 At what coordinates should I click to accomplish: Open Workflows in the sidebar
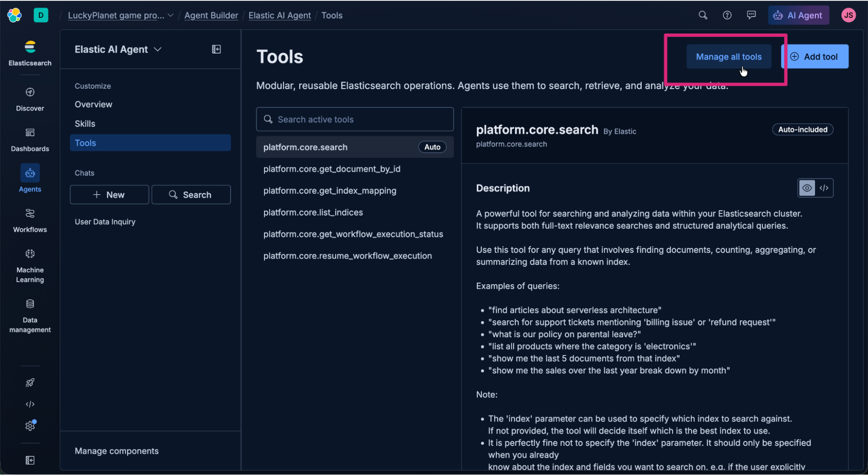[30, 221]
